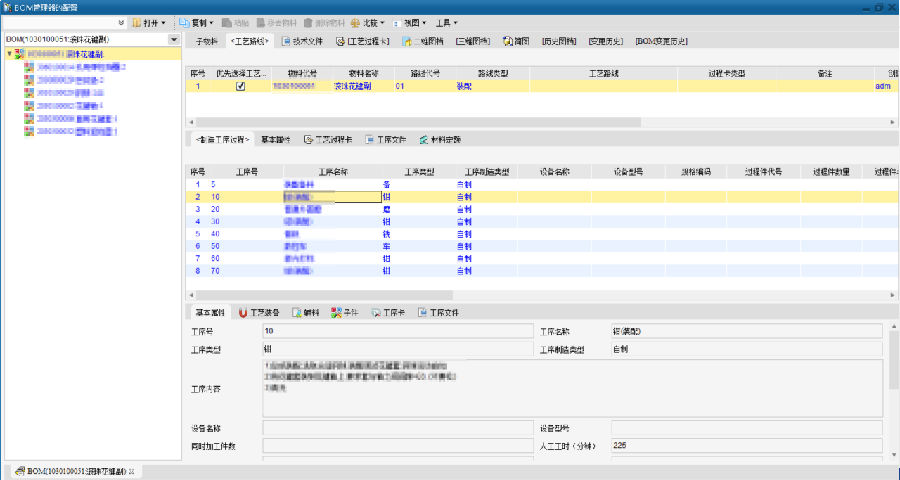Click the 人工工时 (分钟) input field

point(746,445)
